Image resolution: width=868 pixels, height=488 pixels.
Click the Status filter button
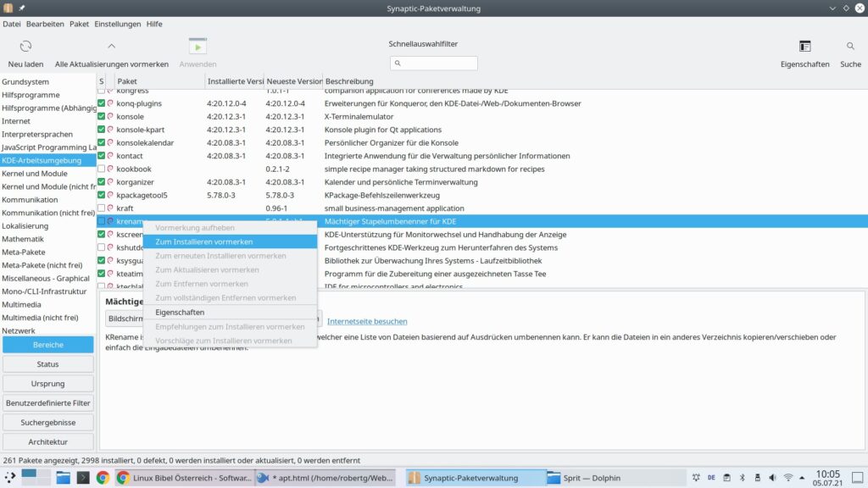click(x=48, y=364)
